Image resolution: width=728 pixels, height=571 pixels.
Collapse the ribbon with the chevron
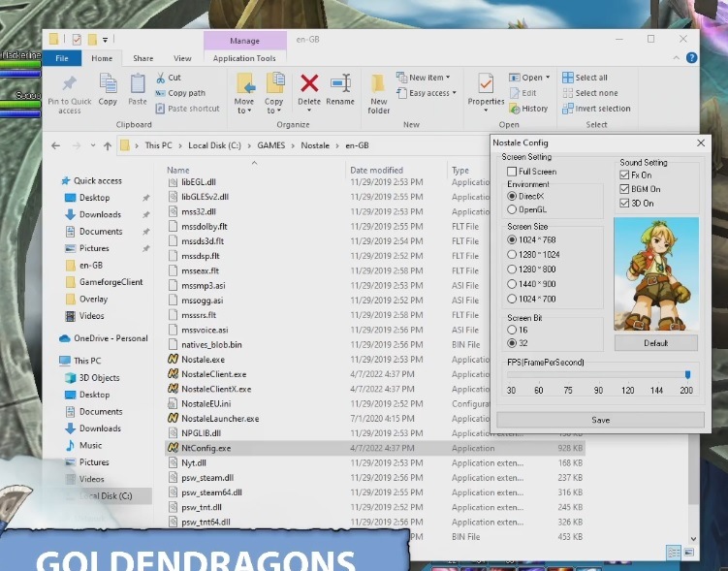click(x=676, y=57)
